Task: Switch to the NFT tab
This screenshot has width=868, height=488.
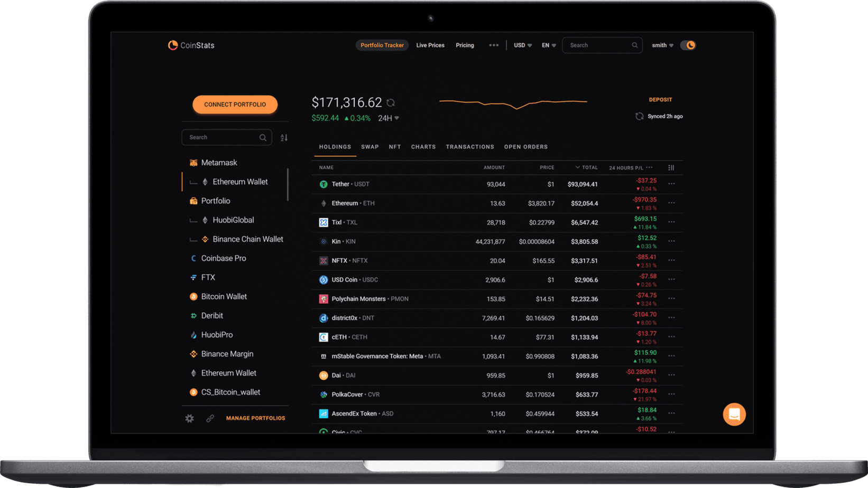Action: 395,147
